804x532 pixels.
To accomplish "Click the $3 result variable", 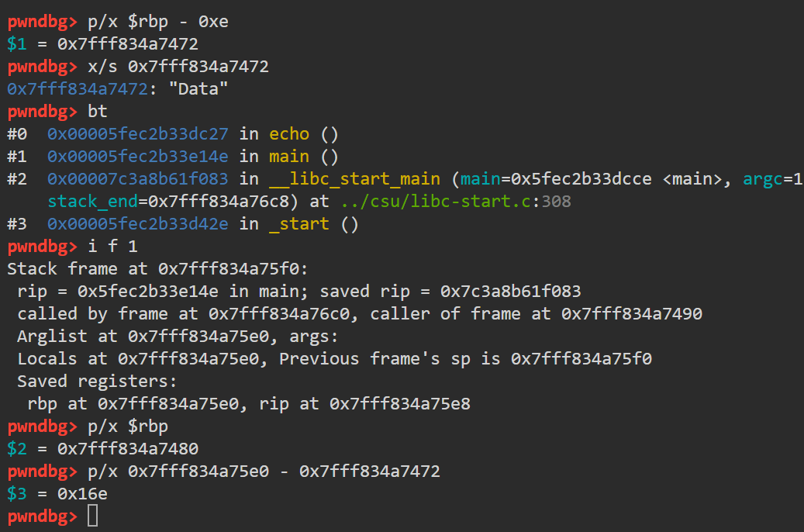I will click(x=17, y=493).
